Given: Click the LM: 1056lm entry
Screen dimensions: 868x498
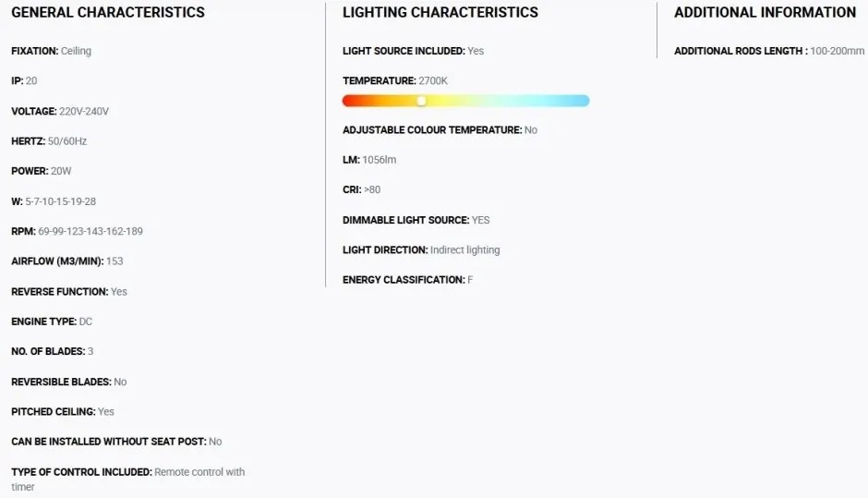Looking at the screenshot, I should click(x=369, y=160).
